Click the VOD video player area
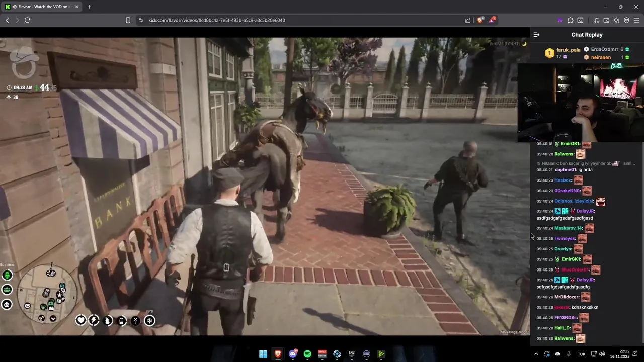Screen dimensions: 644x362 [x=265, y=186]
